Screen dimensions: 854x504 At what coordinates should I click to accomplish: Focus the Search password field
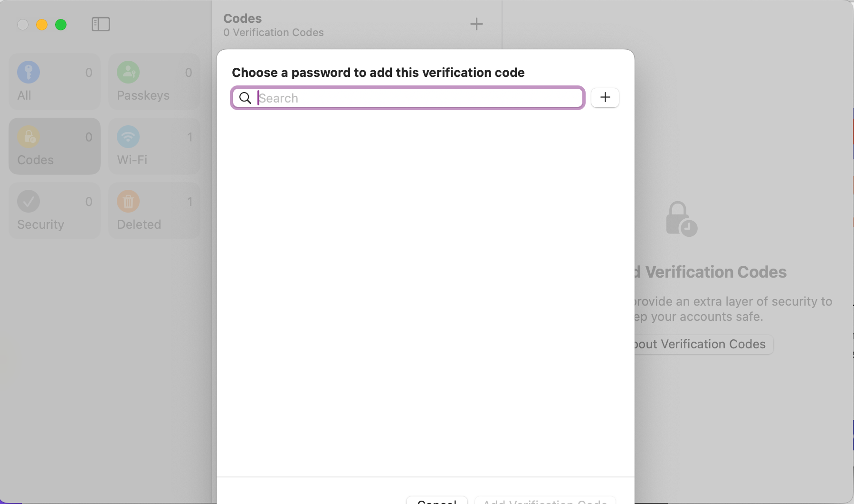click(x=408, y=98)
